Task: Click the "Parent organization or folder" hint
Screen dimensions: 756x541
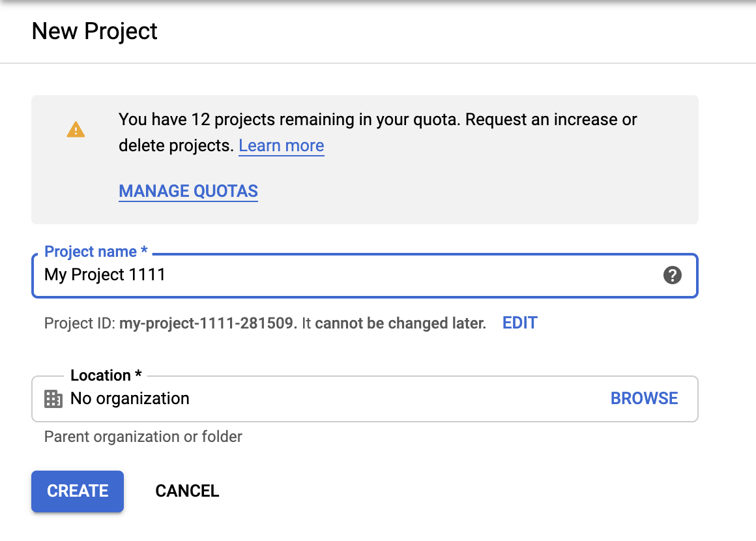Action: (143, 437)
